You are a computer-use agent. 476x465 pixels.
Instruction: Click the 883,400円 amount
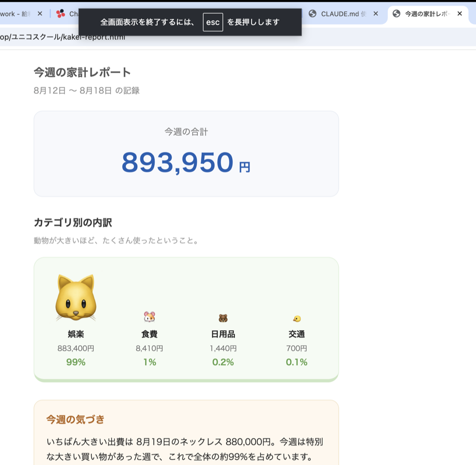[x=76, y=348]
